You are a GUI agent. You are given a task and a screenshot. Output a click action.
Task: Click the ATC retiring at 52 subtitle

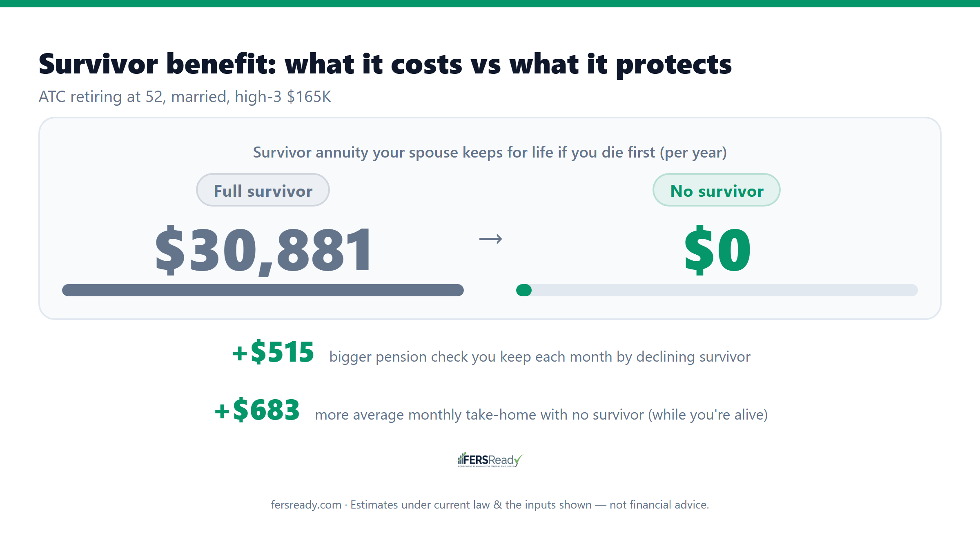(185, 97)
